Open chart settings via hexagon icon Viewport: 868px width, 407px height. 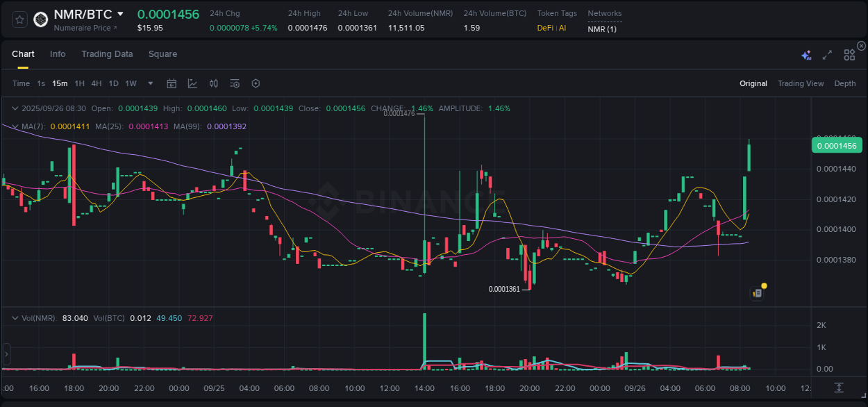pyautogui.click(x=256, y=83)
